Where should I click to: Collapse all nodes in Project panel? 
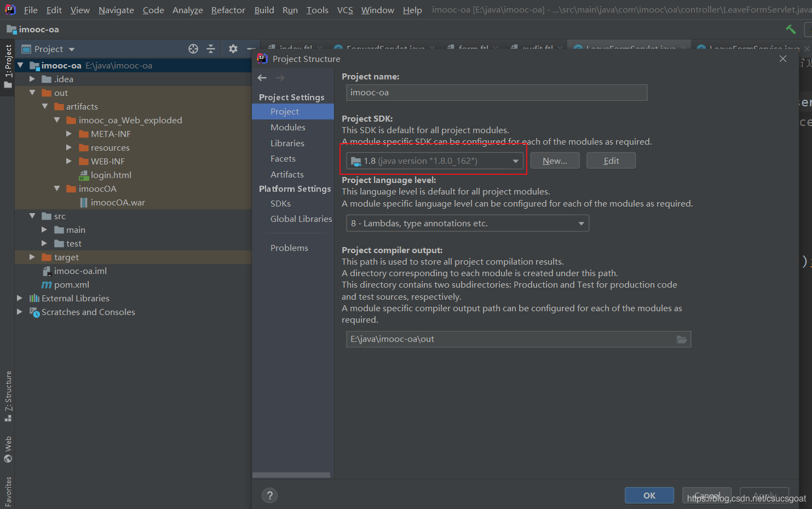tap(211, 49)
